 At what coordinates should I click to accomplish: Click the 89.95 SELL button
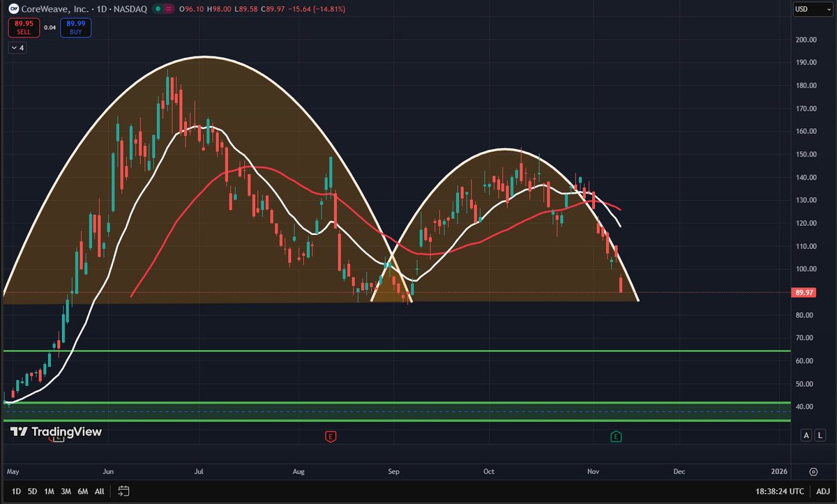(24, 28)
